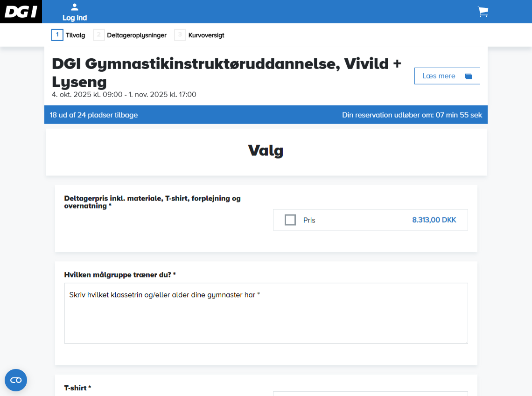Click the 8.313,00 DKK price

click(x=434, y=220)
